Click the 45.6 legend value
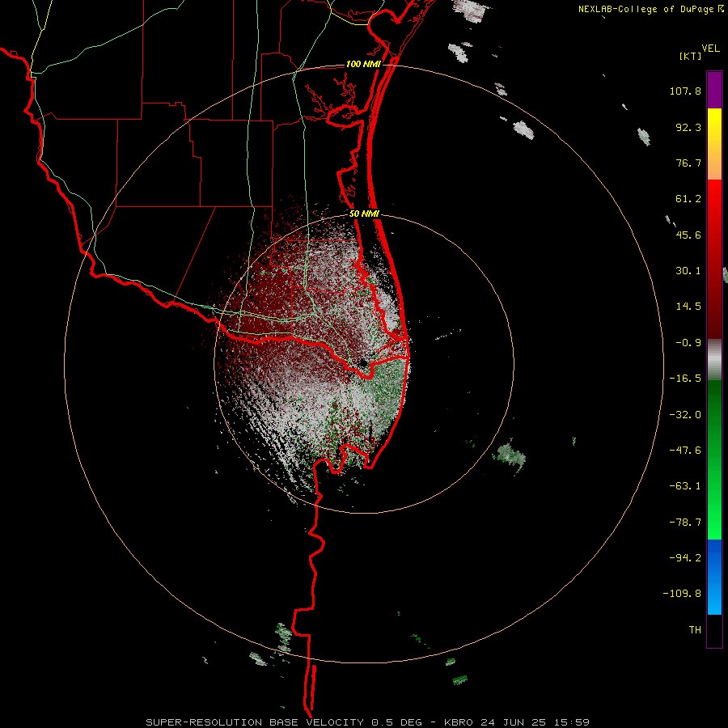Viewport: 728px width, 728px height. (688, 235)
